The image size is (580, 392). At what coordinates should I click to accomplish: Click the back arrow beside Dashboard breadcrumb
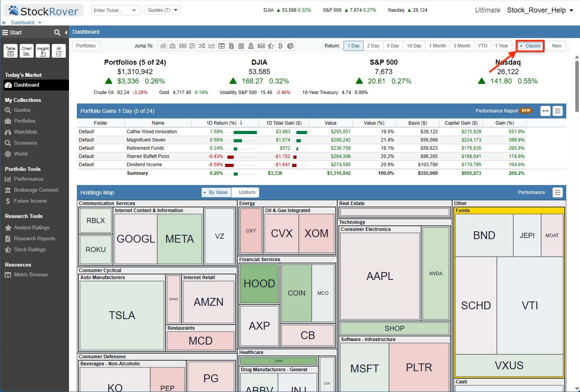tap(4, 23)
